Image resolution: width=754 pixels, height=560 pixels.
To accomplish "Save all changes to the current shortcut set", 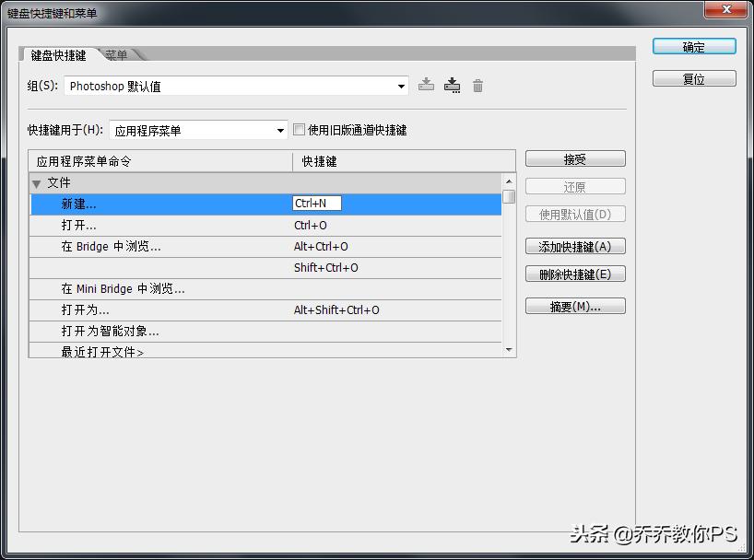I will pos(426,85).
